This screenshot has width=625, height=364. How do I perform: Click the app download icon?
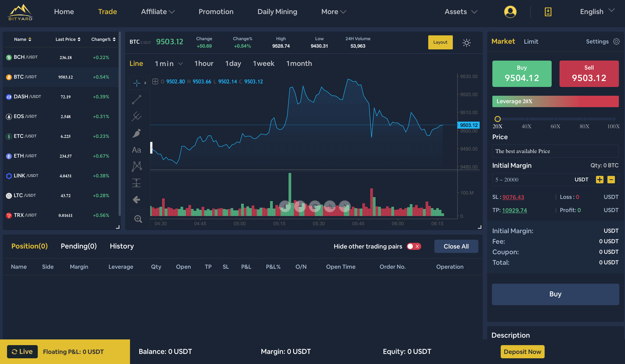548,12
